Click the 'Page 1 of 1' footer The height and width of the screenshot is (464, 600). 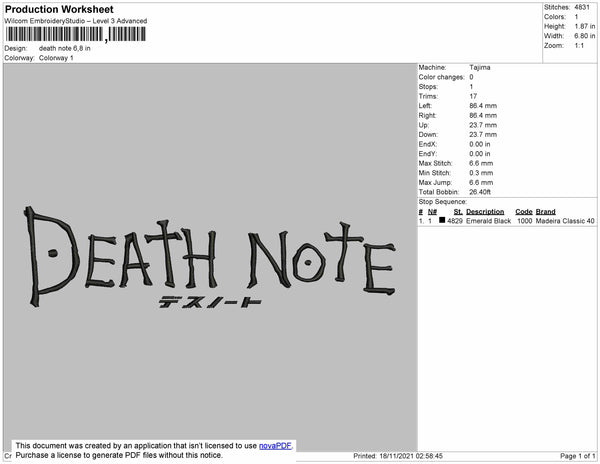[x=577, y=456]
